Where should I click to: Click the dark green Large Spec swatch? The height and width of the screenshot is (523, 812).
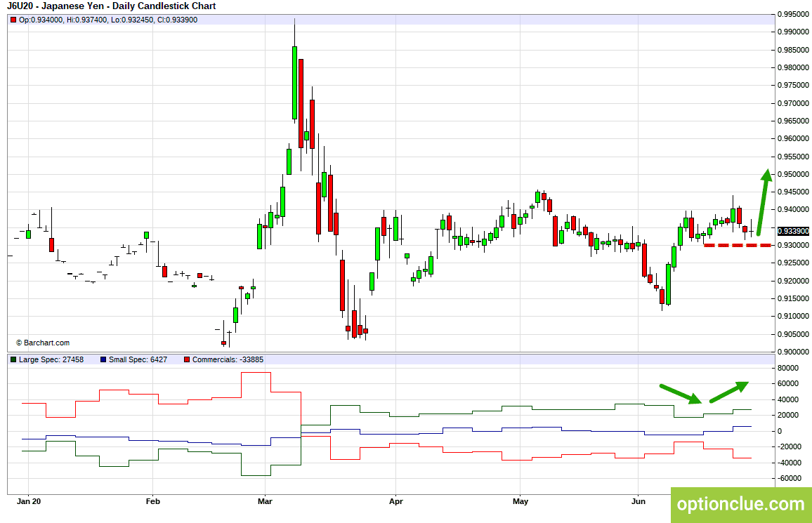[x=13, y=359]
